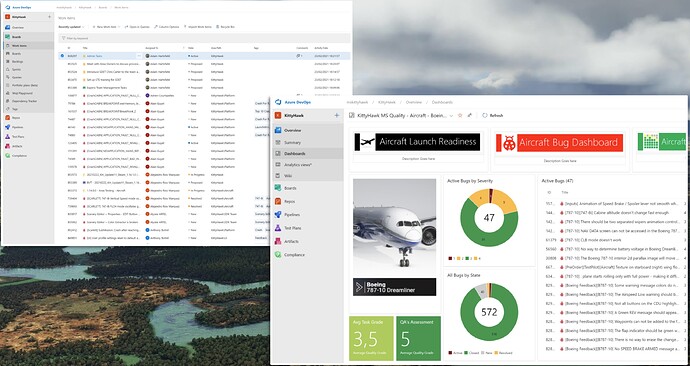The width and height of the screenshot is (690, 366).
Task: Open Compliance in Work Items window sidebar
Action: 16,156
